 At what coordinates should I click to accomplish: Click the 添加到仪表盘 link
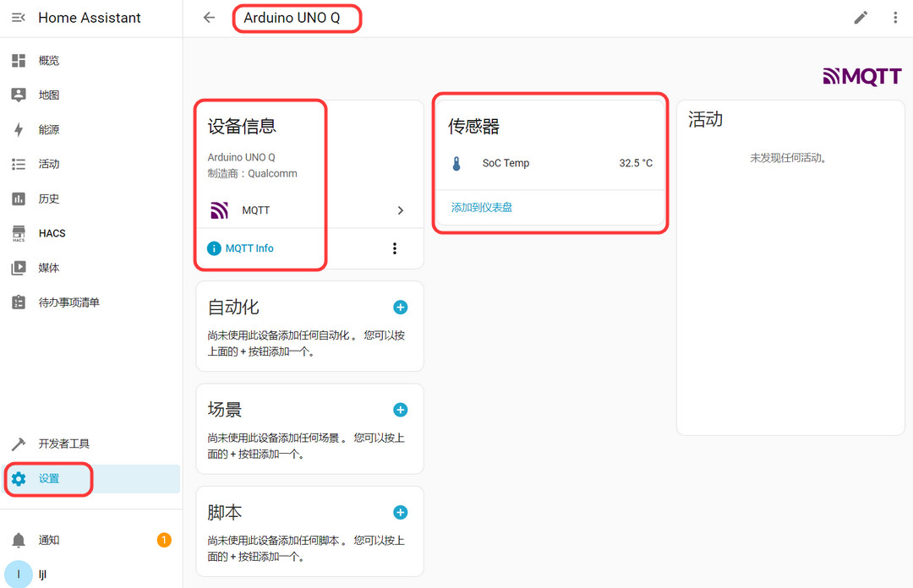[x=482, y=207]
